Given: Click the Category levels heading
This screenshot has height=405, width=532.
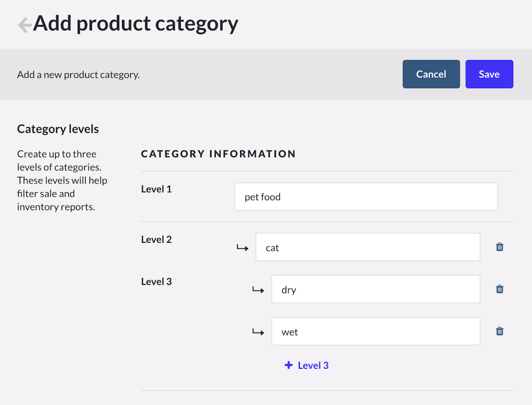Looking at the screenshot, I should (57, 129).
